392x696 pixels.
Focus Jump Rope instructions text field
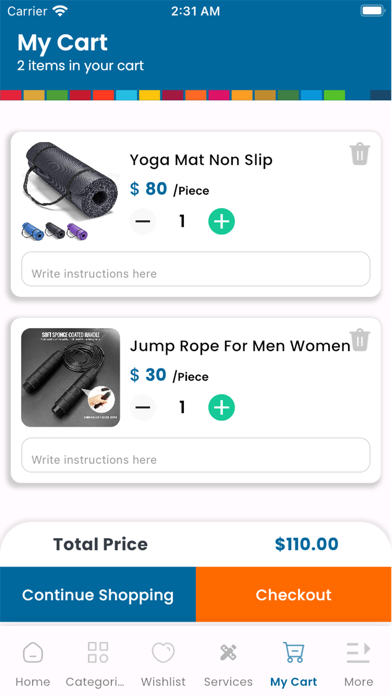tap(196, 455)
